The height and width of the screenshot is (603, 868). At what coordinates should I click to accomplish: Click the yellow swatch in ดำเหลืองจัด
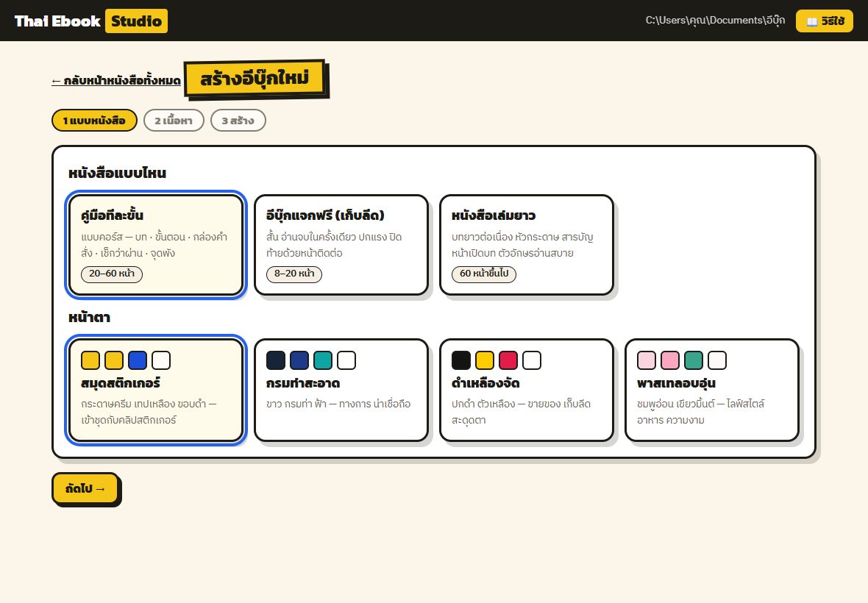coord(485,360)
